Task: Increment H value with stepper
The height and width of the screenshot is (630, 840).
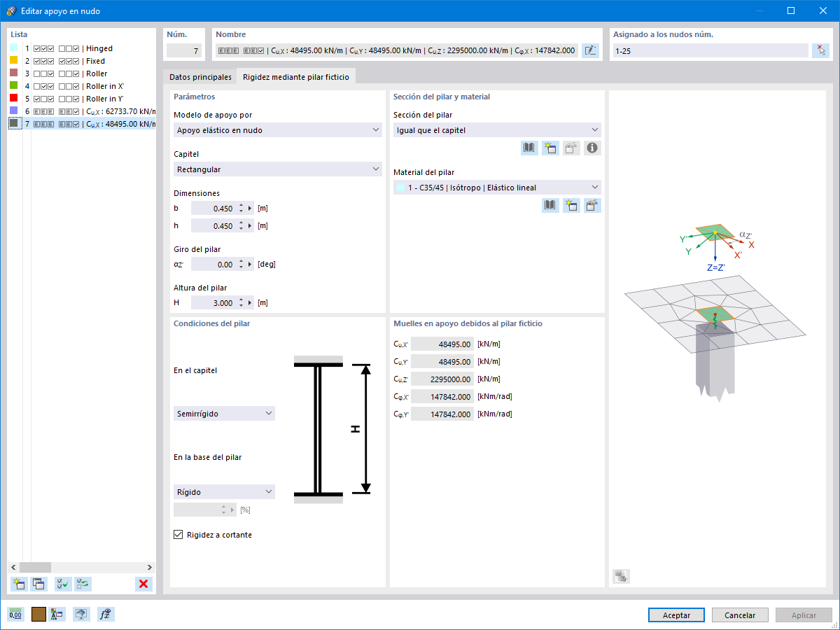Action: coord(241,300)
